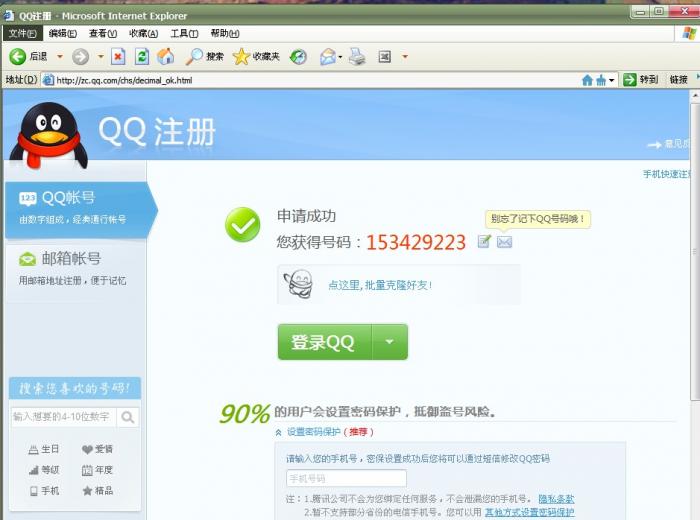Click the QQ penguin logo
The height and width of the screenshot is (520, 700).
(48, 135)
